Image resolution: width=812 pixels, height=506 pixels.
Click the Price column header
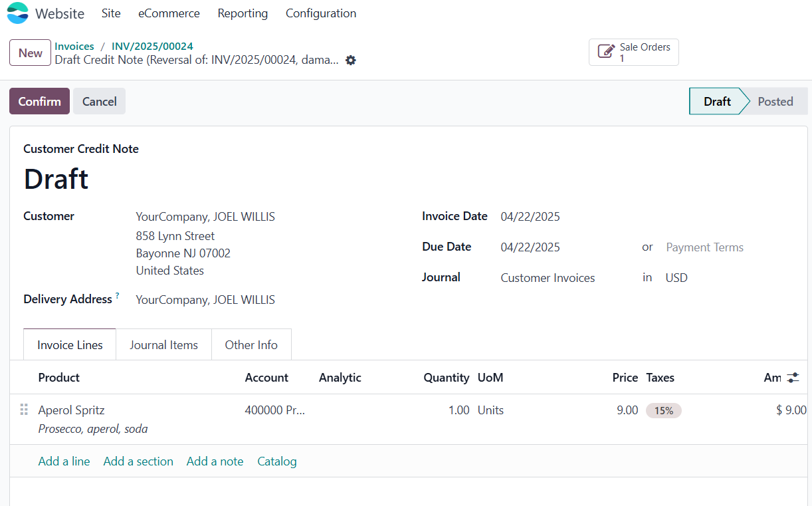pyautogui.click(x=625, y=378)
